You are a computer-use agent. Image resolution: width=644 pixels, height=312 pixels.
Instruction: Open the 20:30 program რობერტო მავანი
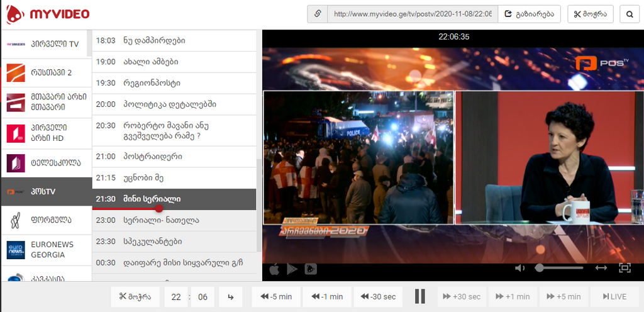point(174,131)
